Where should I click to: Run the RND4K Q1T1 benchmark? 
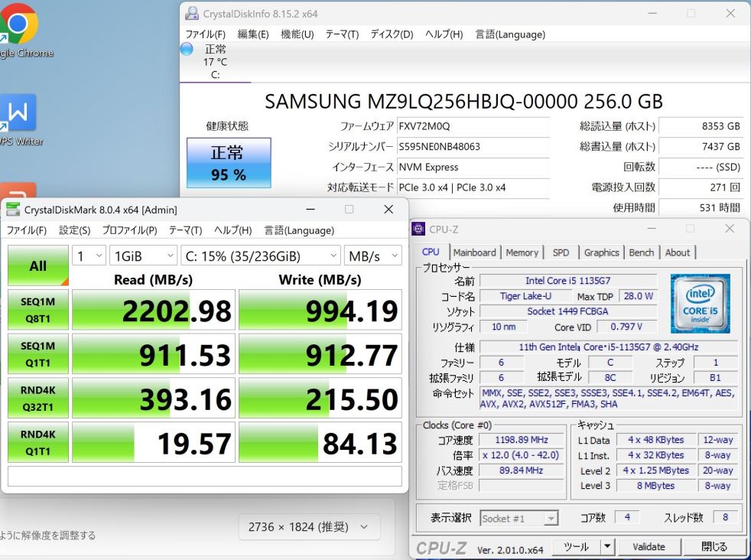[37, 442]
